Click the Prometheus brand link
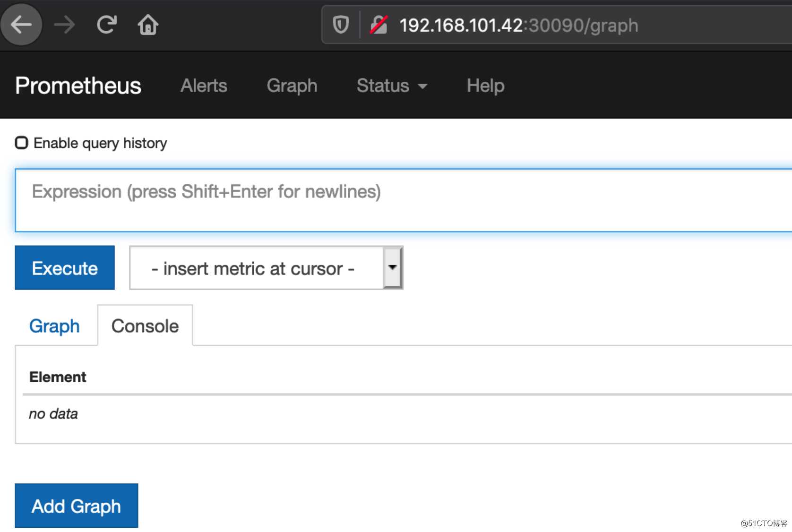Screen dimensions: 792x532 [x=78, y=86]
